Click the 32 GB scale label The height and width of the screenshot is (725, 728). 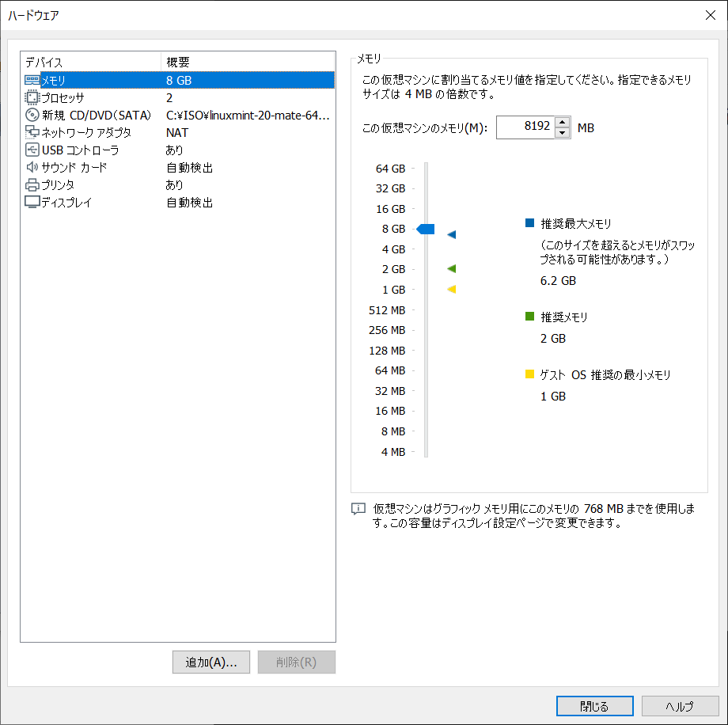[390, 188]
